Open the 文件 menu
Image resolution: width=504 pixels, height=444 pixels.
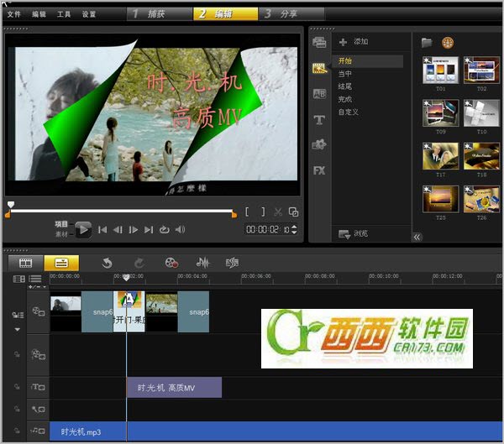[x=14, y=14]
